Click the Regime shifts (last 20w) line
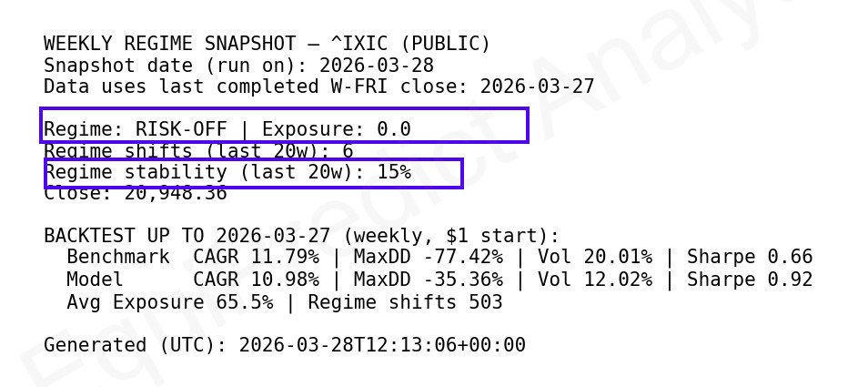Screen dimensions: 868x387 (198, 150)
